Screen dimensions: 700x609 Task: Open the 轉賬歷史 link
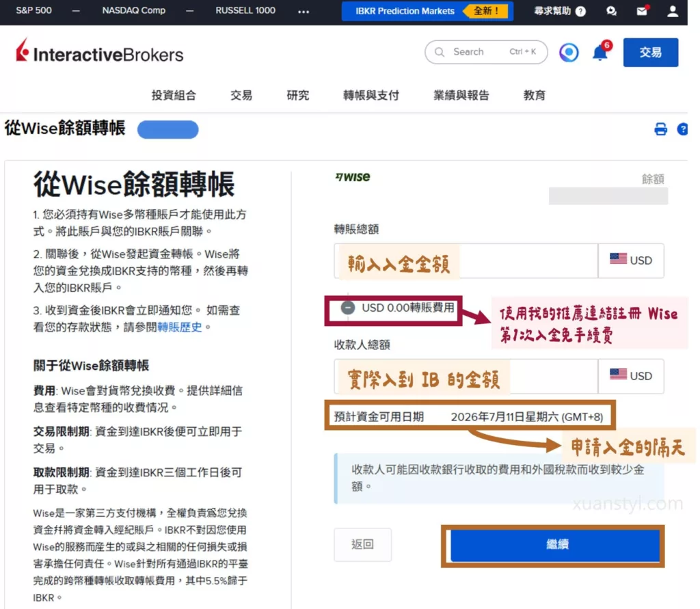(180, 327)
